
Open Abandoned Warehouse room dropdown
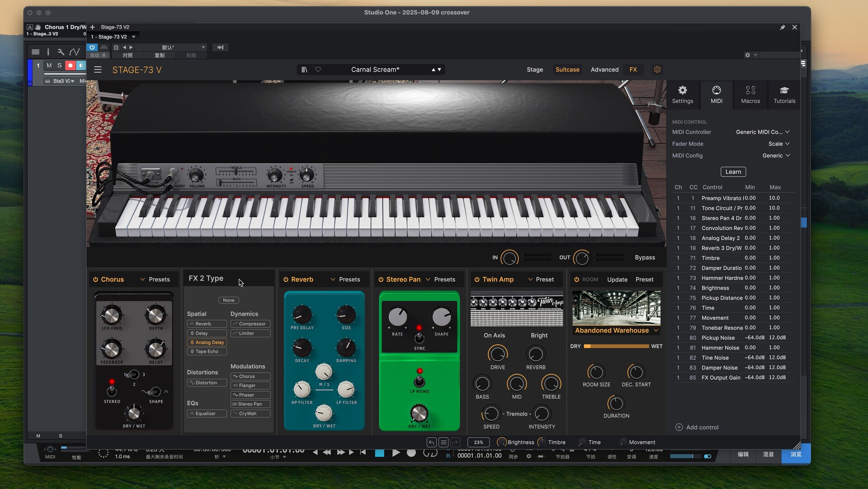616,331
